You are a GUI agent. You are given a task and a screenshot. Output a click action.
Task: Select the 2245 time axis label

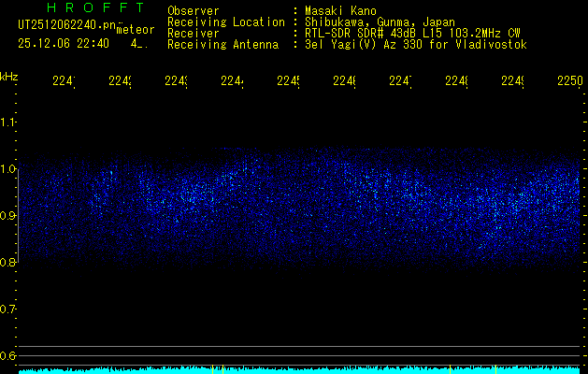pyautogui.click(x=288, y=81)
